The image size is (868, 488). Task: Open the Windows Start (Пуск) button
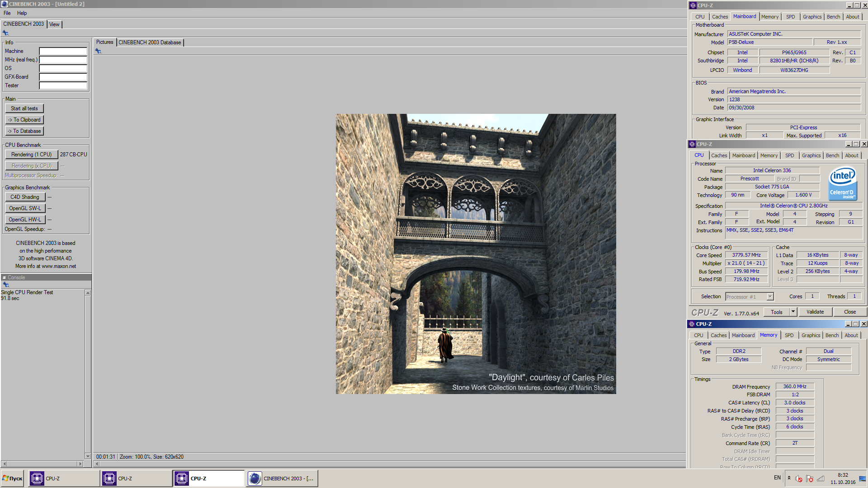coord(13,479)
